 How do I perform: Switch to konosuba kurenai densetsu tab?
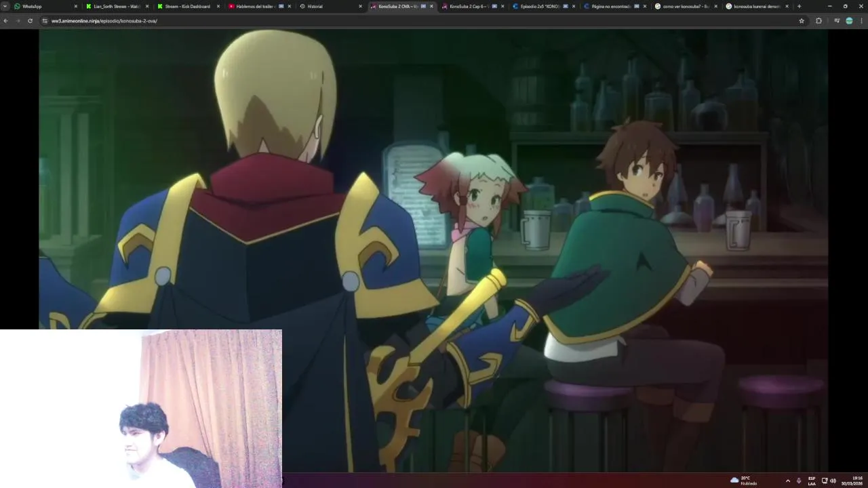(756, 6)
